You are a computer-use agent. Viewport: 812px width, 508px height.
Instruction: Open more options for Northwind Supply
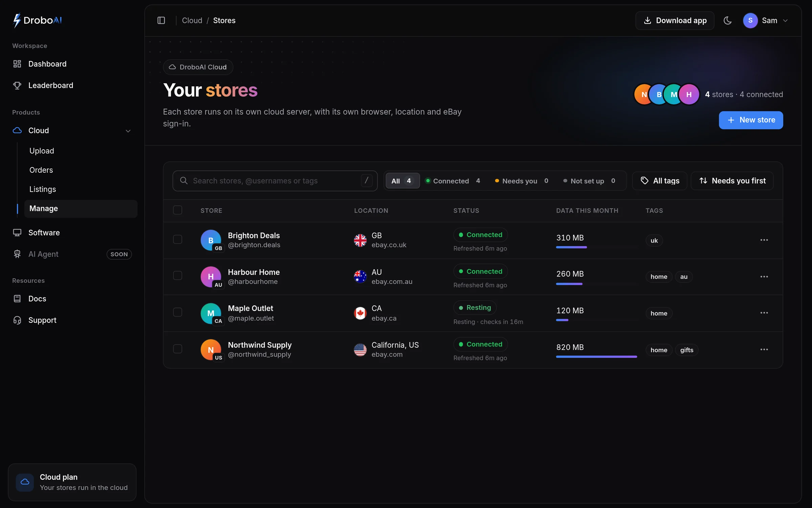click(x=764, y=350)
